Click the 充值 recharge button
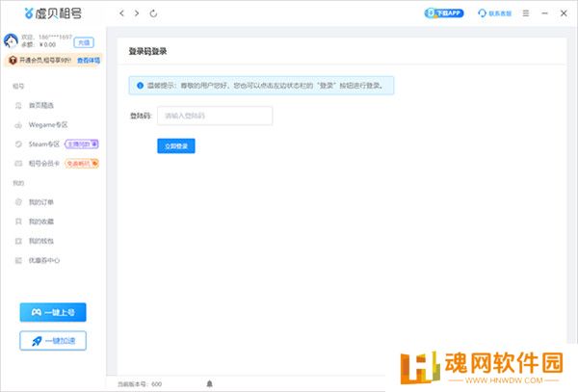Screen dimensions: 578x392 point(84,42)
